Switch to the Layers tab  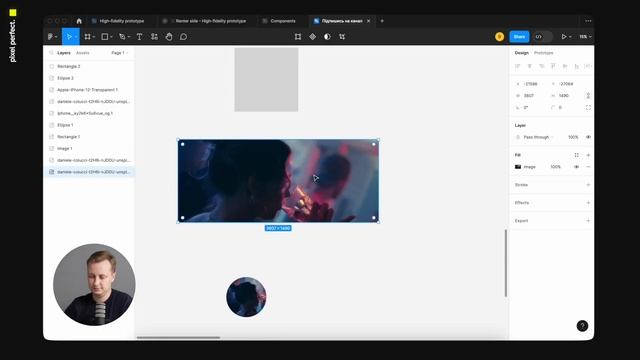pos(64,53)
